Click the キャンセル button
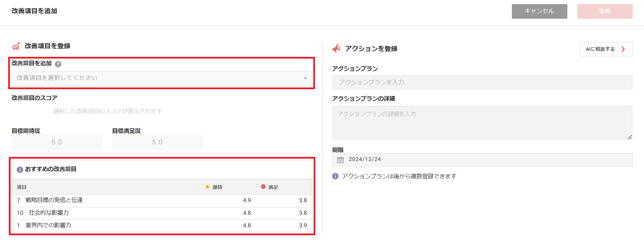Image resolution: width=644 pixels, height=241 pixels. tap(539, 11)
